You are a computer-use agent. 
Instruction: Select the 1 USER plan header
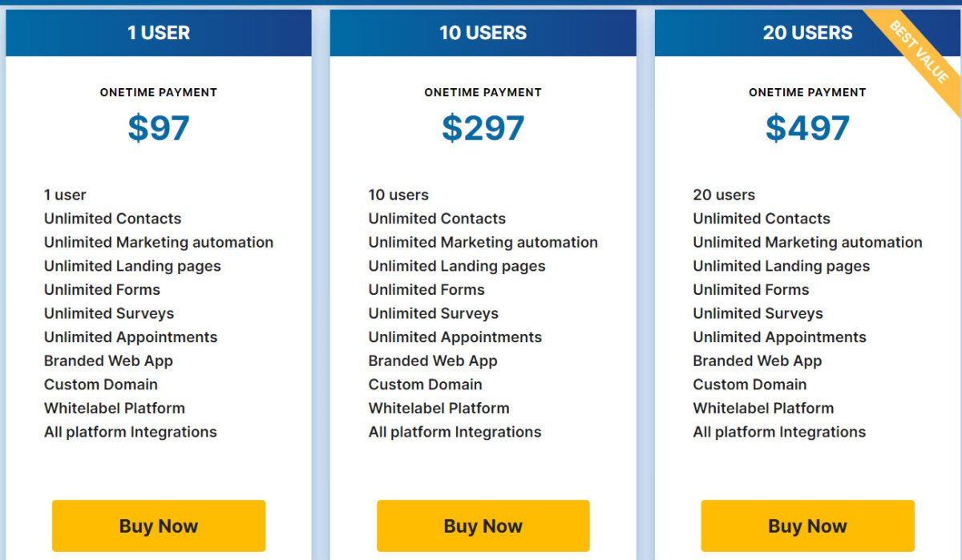tap(158, 33)
